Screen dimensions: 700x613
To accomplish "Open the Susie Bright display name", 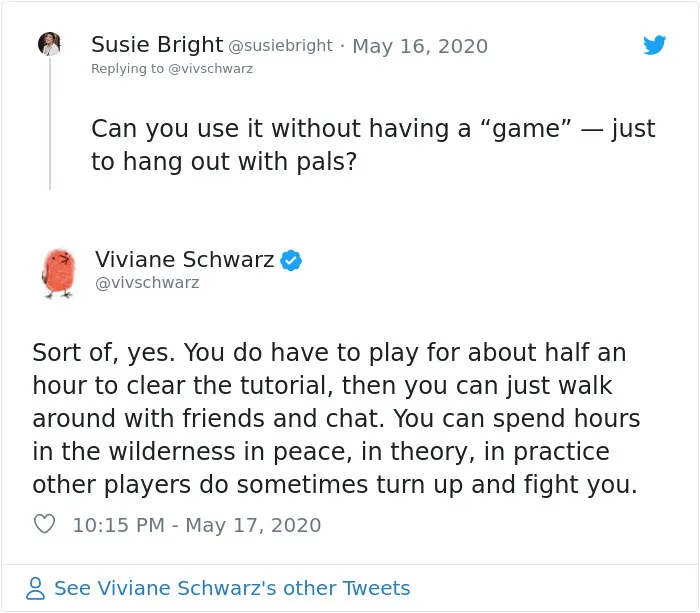I will click(x=157, y=45).
